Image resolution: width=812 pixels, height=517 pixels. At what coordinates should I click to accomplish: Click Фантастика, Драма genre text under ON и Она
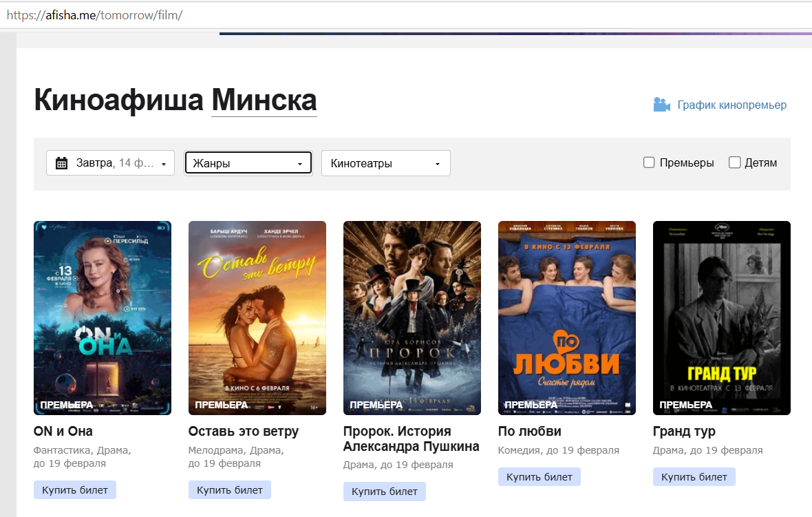tap(81, 450)
